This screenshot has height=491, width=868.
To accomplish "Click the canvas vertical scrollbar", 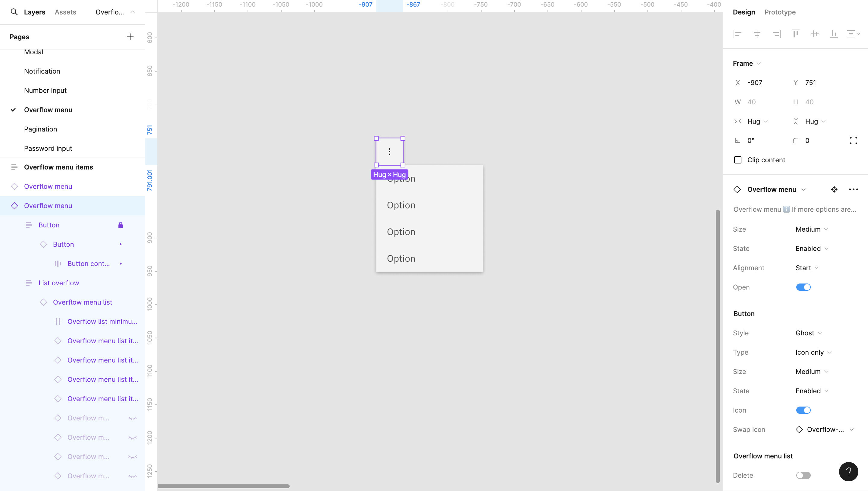I will [x=718, y=346].
